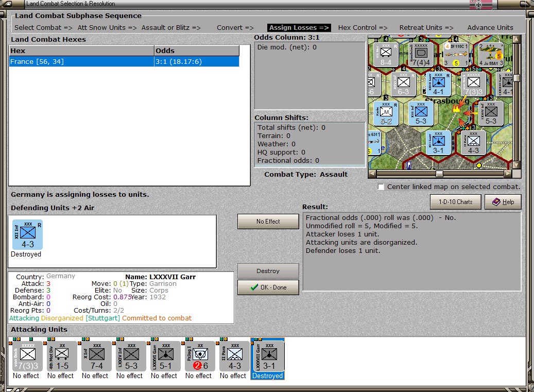Click Name: LXXXVII Garr in unit details

click(x=160, y=277)
